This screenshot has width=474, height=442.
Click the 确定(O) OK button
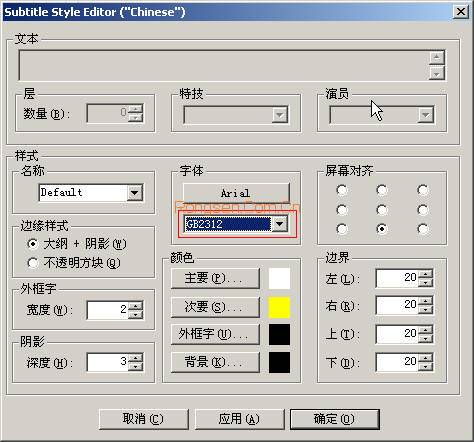click(x=335, y=419)
